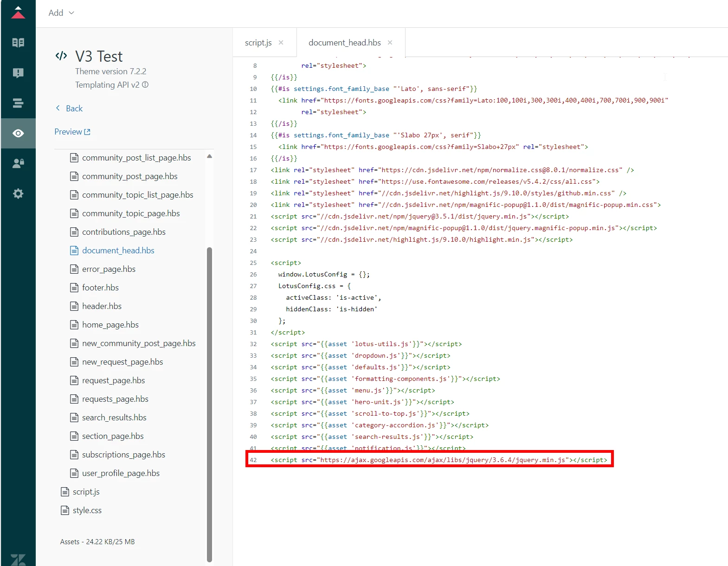The width and height of the screenshot is (728, 566).
Task: Click file icon for script.js in list
Action: (x=64, y=492)
